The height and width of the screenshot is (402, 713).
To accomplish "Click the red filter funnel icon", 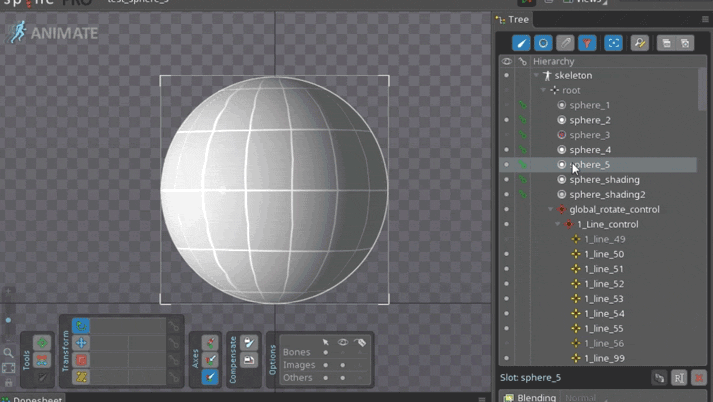I will click(x=587, y=43).
